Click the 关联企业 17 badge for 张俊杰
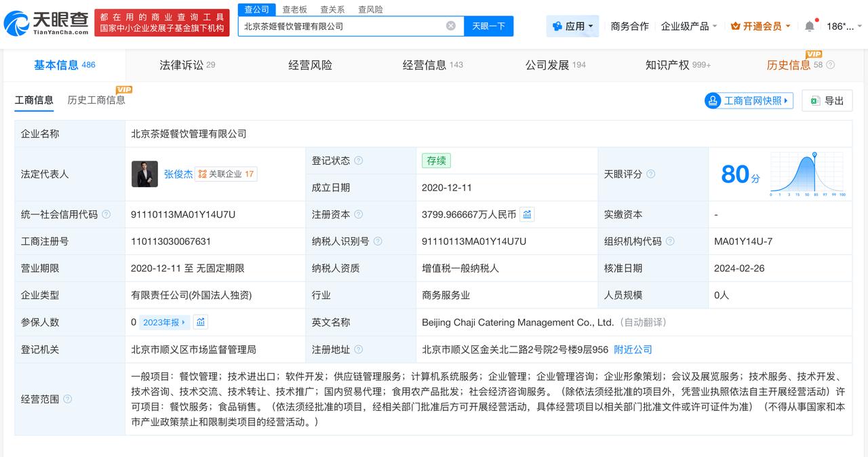 click(226, 174)
